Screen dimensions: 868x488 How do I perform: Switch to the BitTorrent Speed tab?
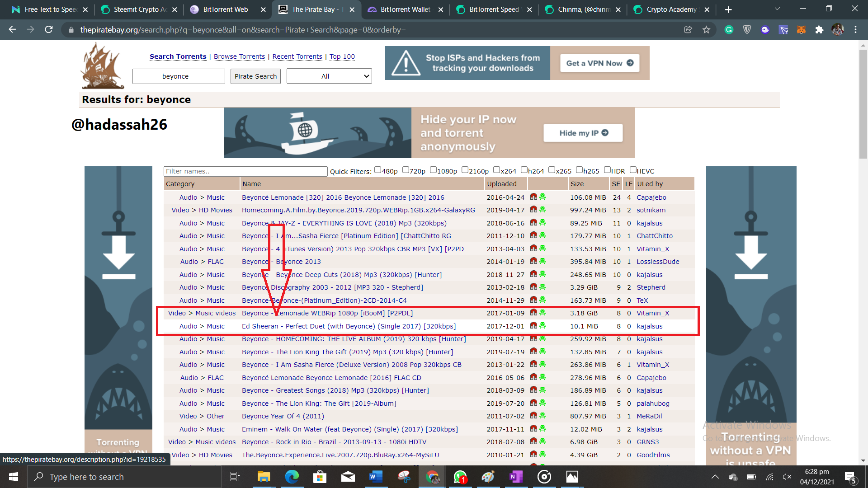point(494,9)
